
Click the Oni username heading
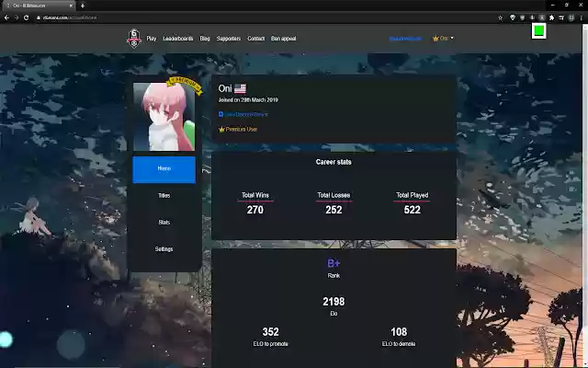point(225,88)
